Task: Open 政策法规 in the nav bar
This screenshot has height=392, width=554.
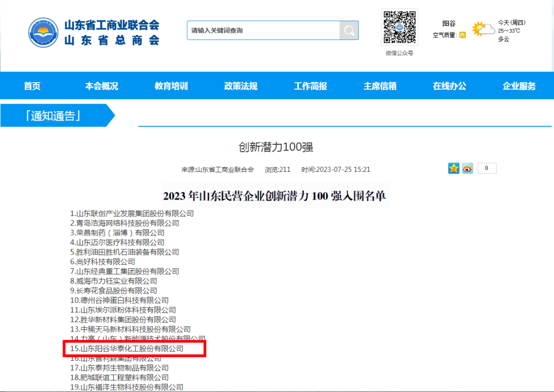Action: point(241,86)
